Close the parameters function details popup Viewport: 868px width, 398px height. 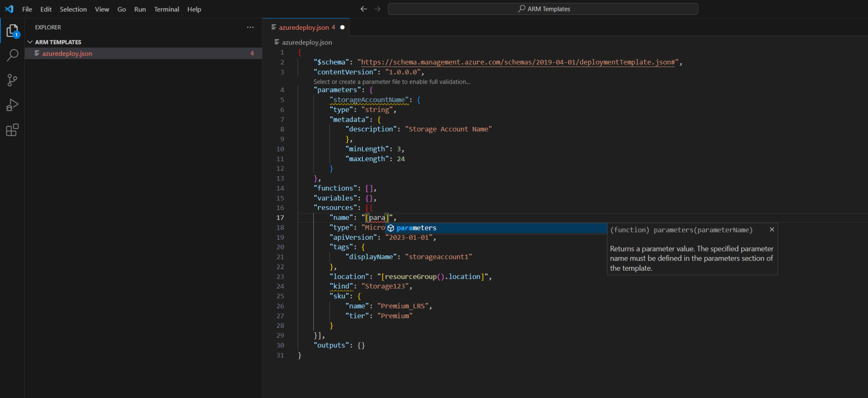point(772,230)
